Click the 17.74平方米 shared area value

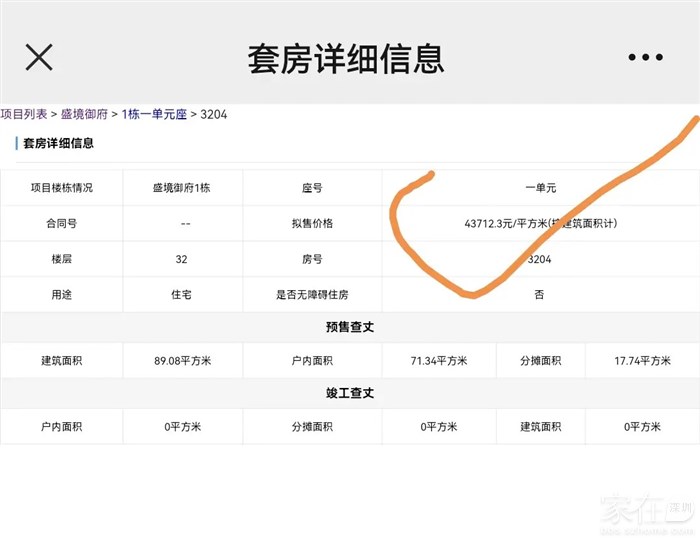[642, 361]
